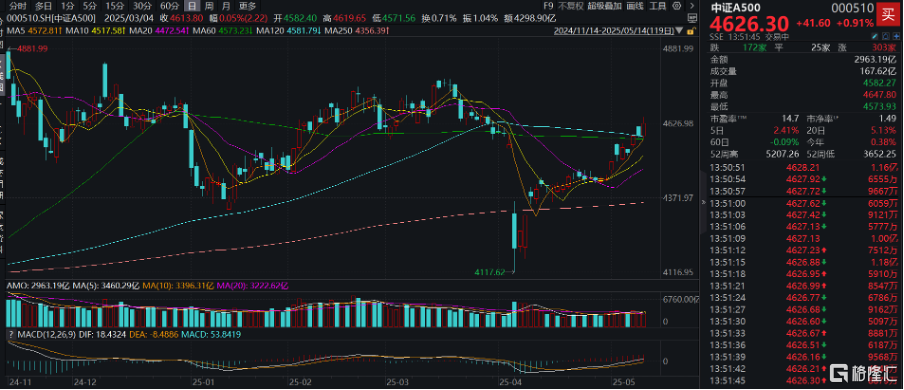Click the question mark icon beside MACD
This screenshot has width=904, height=390.
(x=12, y=334)
